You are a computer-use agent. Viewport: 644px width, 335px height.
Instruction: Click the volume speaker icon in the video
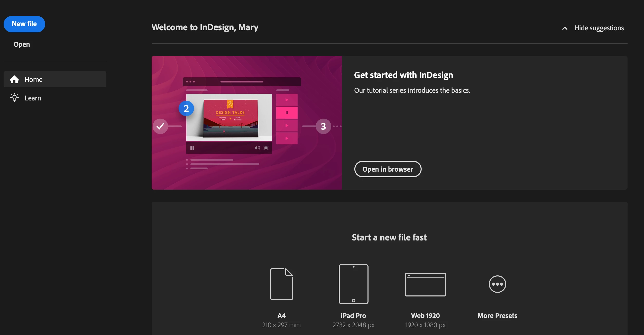[257, 148]
